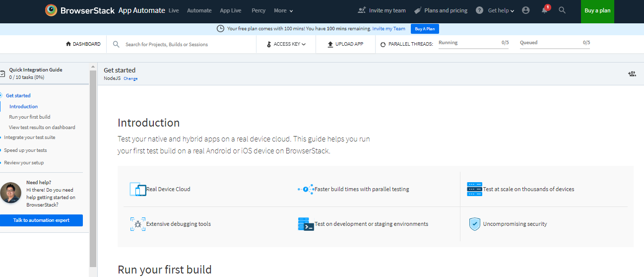Click the sidebar vertical scrollbar

(93, 169)
